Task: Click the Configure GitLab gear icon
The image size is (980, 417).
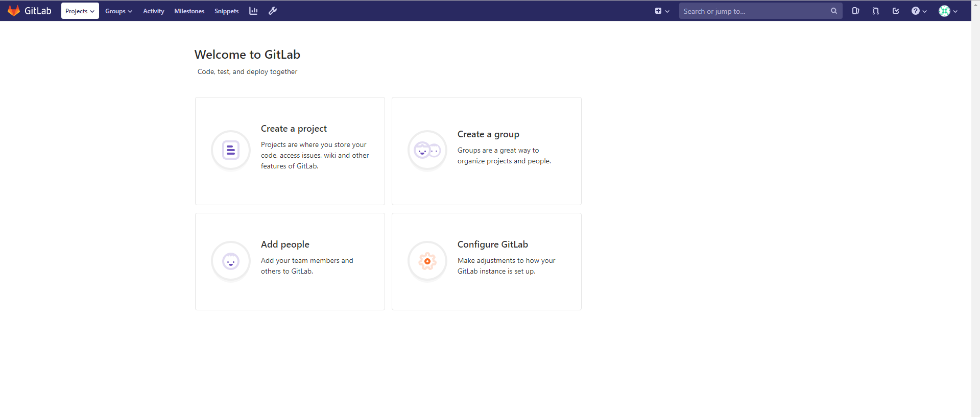Action: (x=427, y=261)
